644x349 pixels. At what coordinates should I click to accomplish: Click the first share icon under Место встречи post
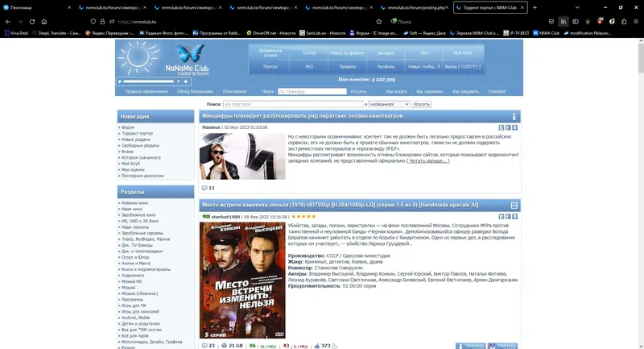pyautogui.click(x=501, y=217)
